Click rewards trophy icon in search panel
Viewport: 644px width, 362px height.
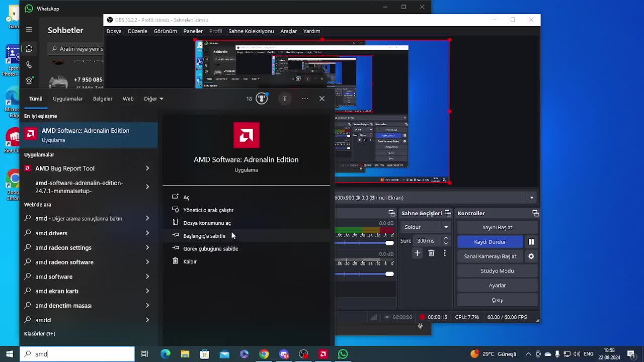click(261, 99)
